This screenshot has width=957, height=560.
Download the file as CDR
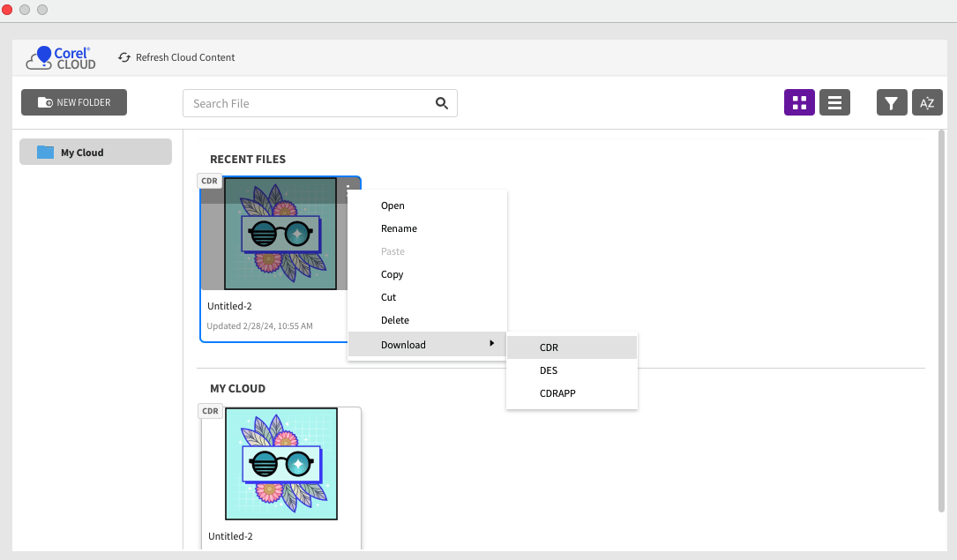[x=549, y=347]
